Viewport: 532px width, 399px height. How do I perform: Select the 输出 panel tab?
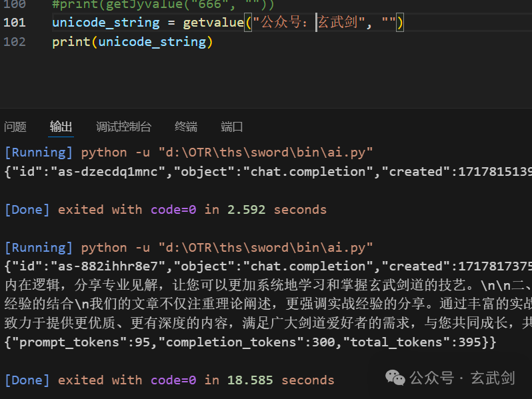(61, 127)
